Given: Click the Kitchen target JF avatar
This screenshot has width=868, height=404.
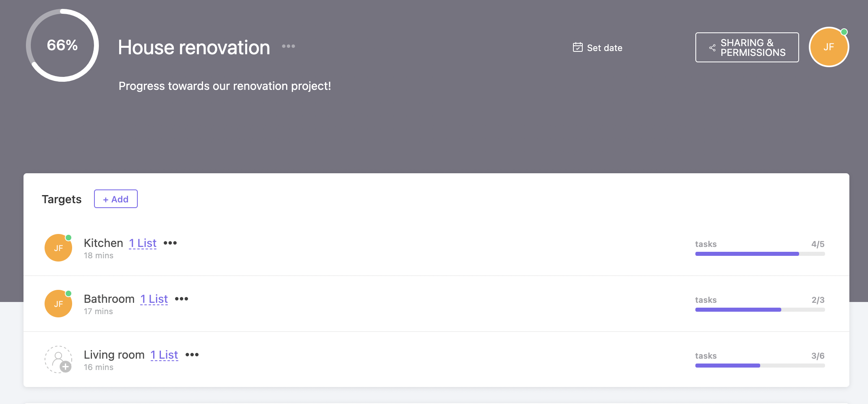Looking at the screenshot, I should coord(58,248).
